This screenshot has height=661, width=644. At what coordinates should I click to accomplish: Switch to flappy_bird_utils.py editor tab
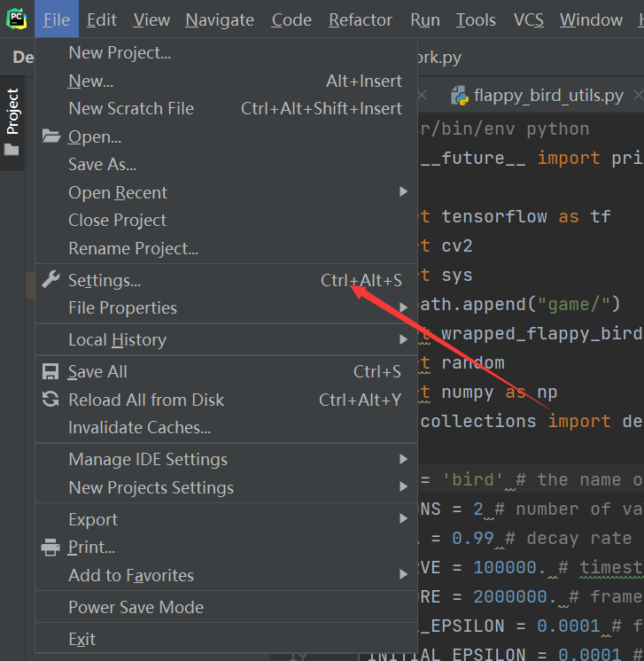point(548,96)
